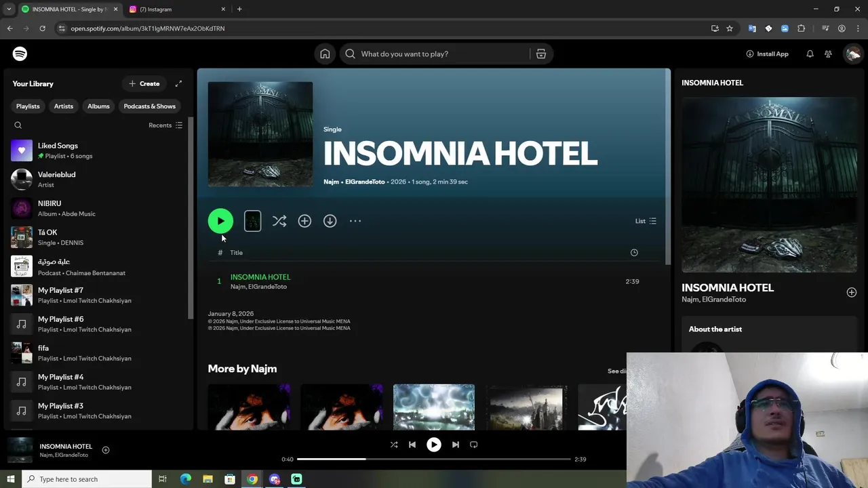The height and width of the screenshot is (488, 868).
Task: Toggle shuffle in the player bar
Action: click(x=394, y=445)
